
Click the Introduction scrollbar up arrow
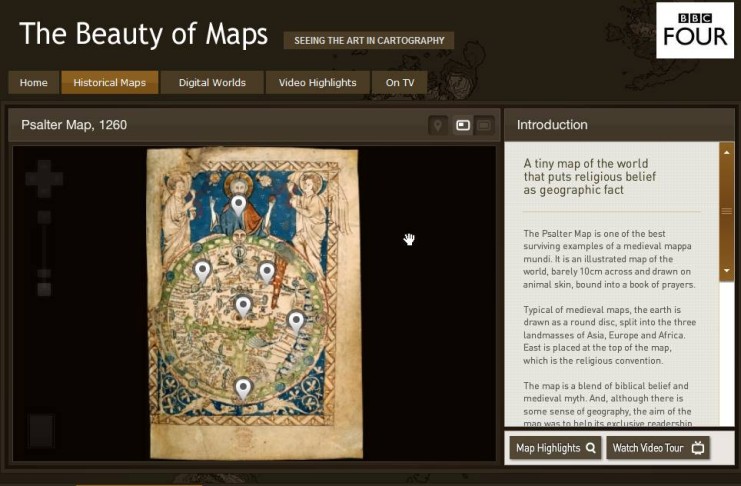727,152
